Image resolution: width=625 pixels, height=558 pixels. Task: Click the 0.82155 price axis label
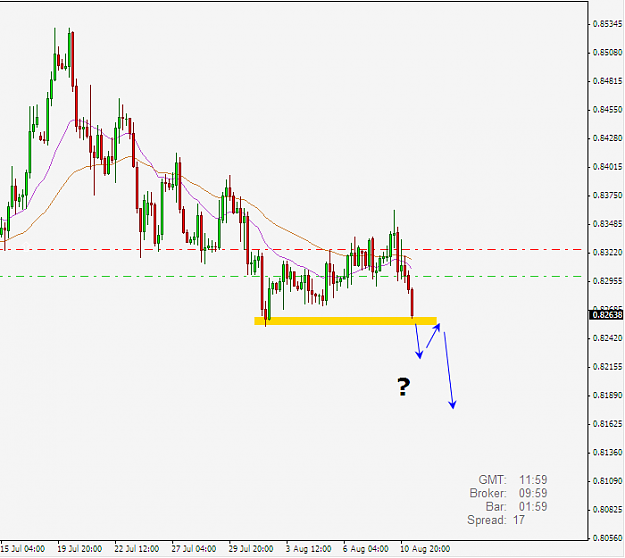[607, 367]
